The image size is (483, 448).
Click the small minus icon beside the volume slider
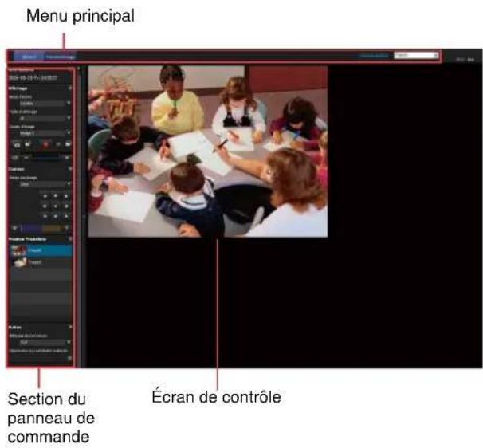point(26,158)
